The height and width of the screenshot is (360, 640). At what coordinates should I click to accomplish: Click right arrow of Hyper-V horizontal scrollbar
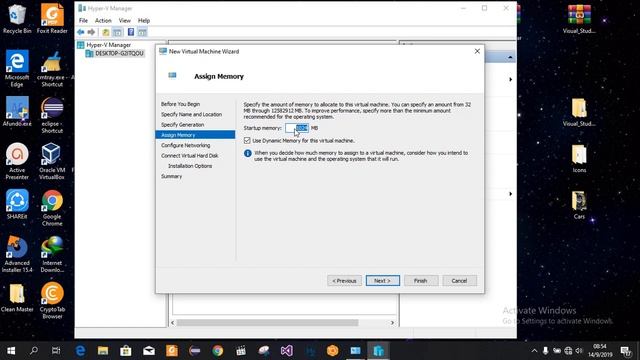point(392,322)
